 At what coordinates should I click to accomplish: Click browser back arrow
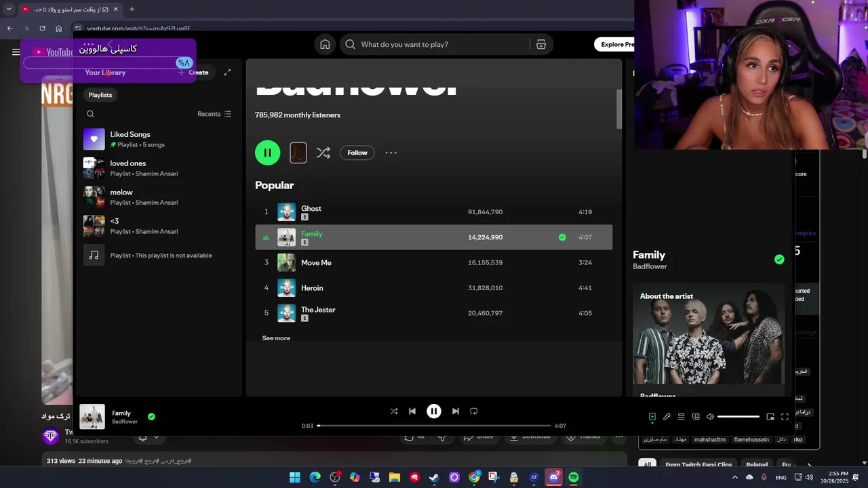(9, 28)
